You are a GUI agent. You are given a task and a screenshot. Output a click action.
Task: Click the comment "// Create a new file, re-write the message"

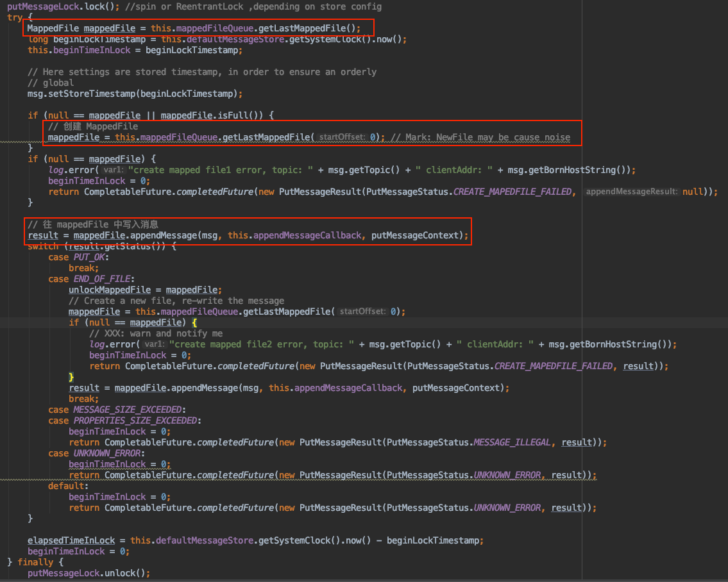[x=176, y=301]
